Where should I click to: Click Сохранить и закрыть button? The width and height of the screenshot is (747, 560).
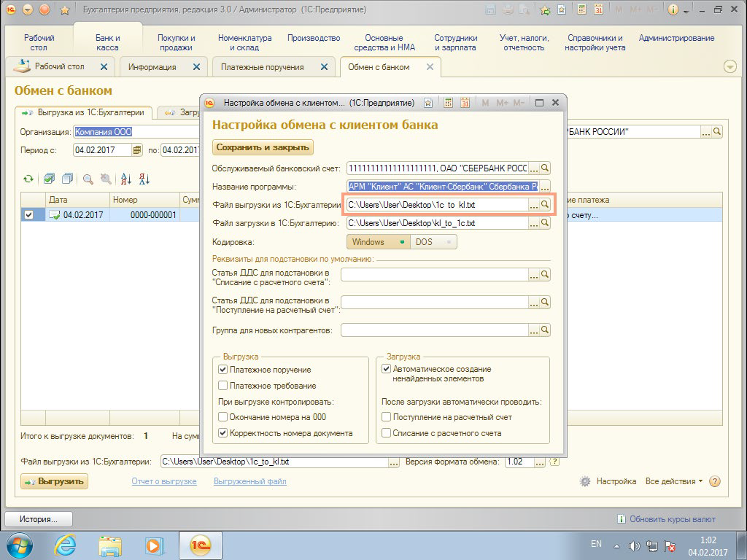(263, 147)
